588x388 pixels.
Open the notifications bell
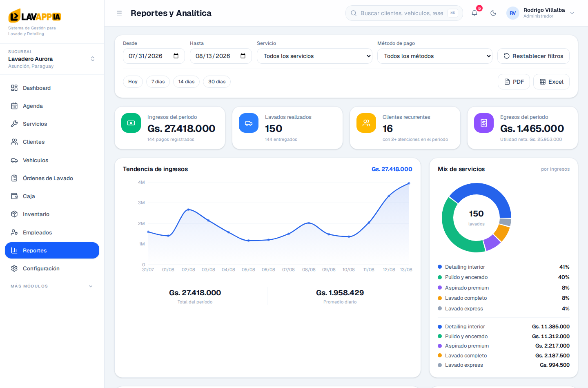coord(474,13)
